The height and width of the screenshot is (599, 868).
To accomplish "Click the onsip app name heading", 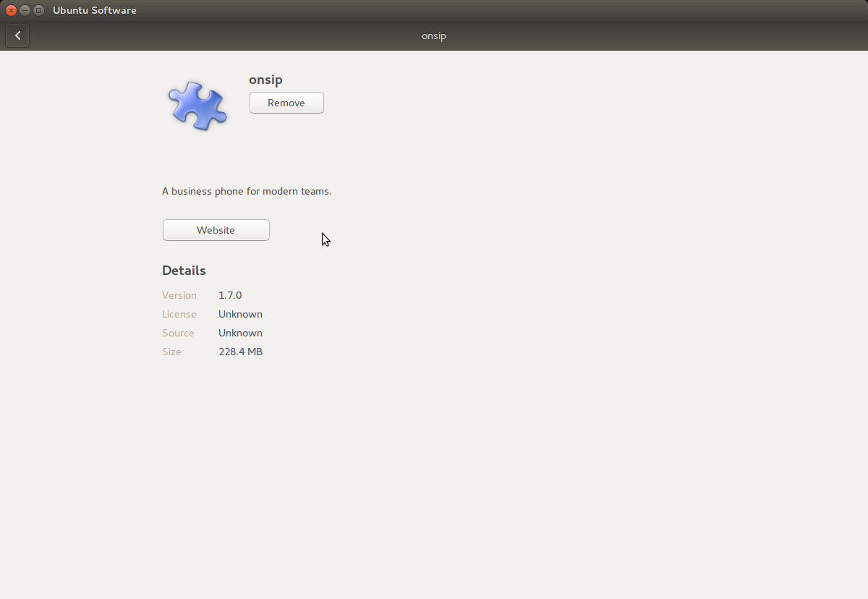I will coord(265,80).
